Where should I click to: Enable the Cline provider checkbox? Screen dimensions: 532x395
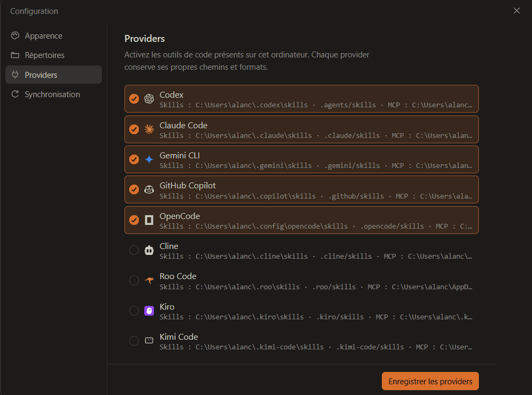[x=134, y=250]
